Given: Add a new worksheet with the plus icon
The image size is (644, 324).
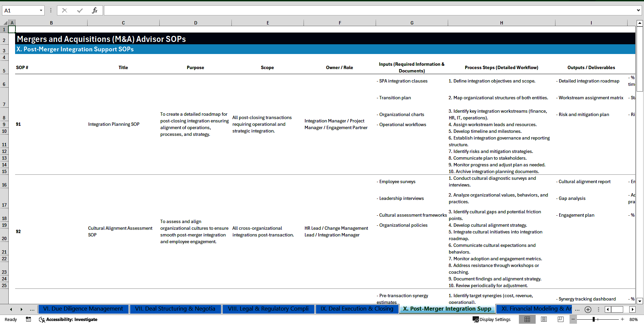Looking at the screenshot, I should pyautogui.click(x=588, y=309).
